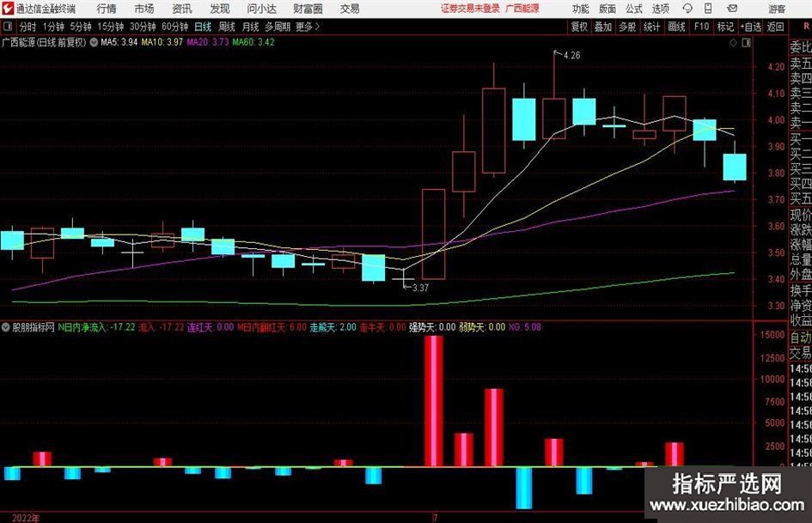
Task: Switch to 60分钟 period
Action: (174, 27)
